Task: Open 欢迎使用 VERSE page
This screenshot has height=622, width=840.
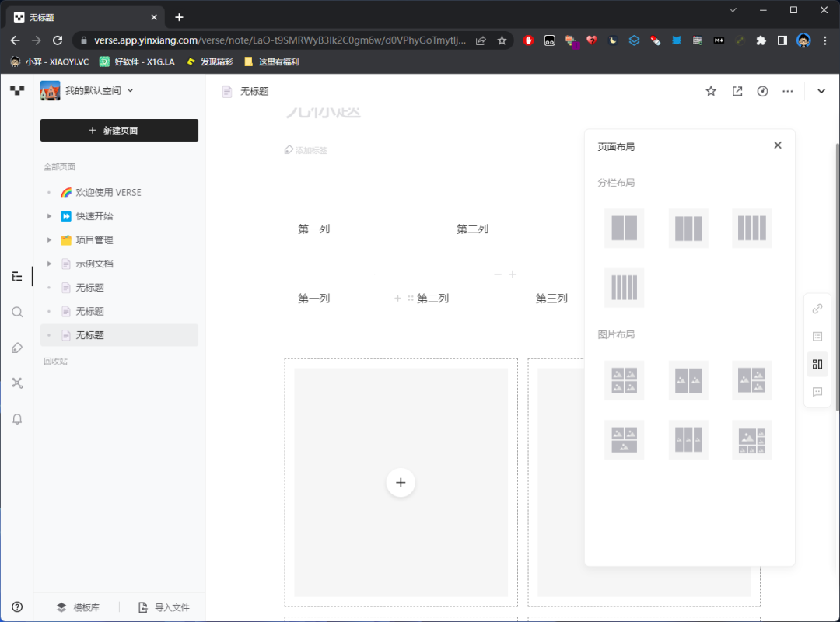Action: (108, 192)
